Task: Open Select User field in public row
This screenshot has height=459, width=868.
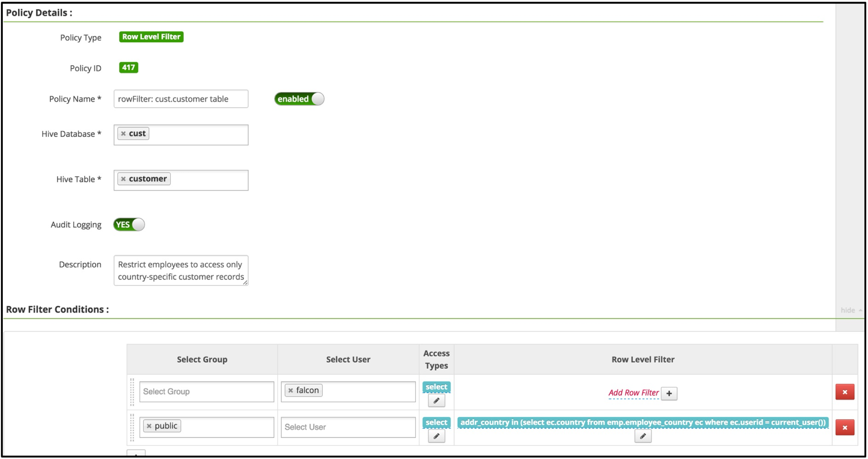Action: click(x=348, y=427)
